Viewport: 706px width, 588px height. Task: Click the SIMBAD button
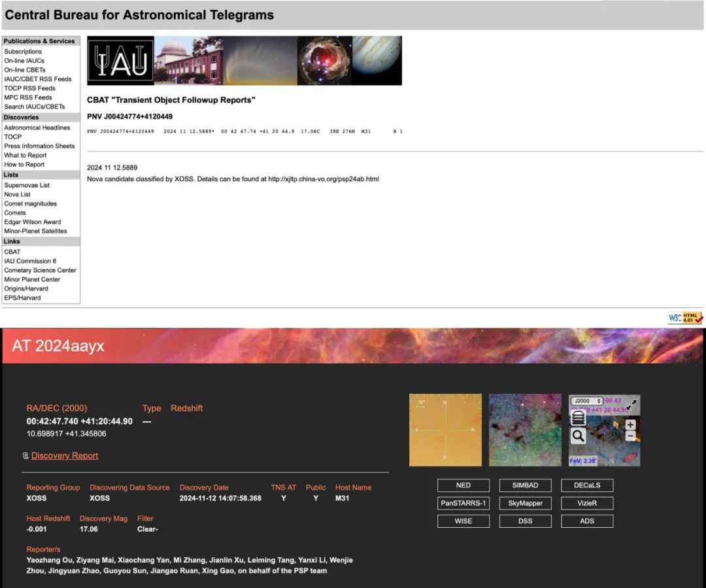(525, 485)
